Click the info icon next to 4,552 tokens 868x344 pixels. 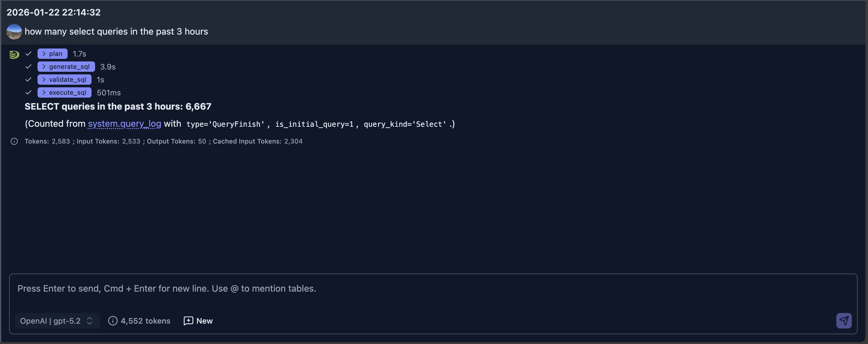pos(113,321)
